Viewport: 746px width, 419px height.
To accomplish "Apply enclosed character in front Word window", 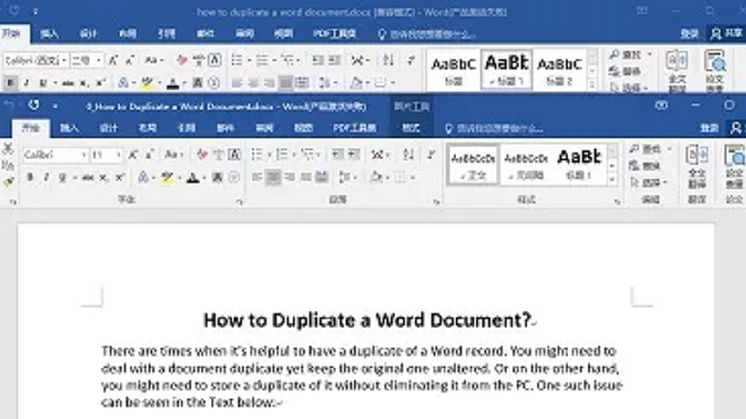I will [x=234, y=177].
